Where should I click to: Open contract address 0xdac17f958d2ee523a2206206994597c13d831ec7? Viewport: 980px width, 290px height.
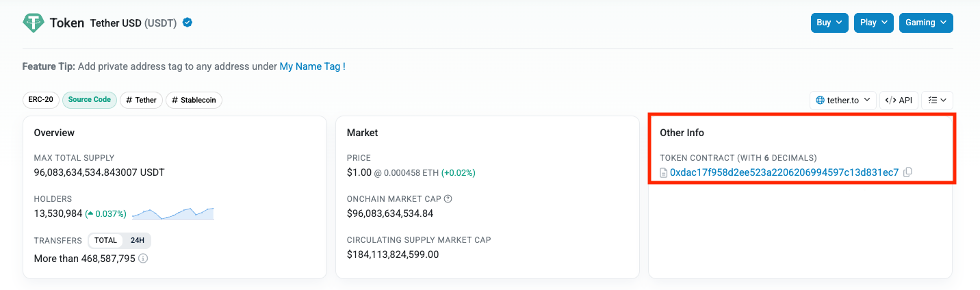pos(784,172)
